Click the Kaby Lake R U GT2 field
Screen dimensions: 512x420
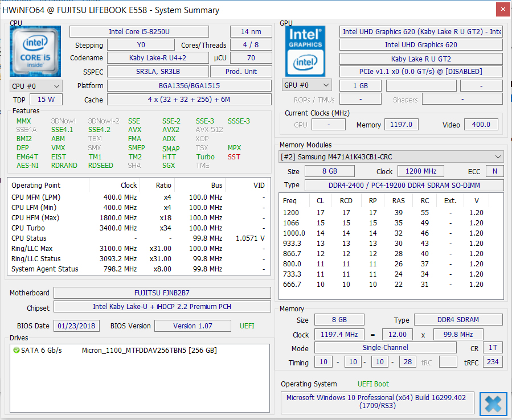point(421,59)
